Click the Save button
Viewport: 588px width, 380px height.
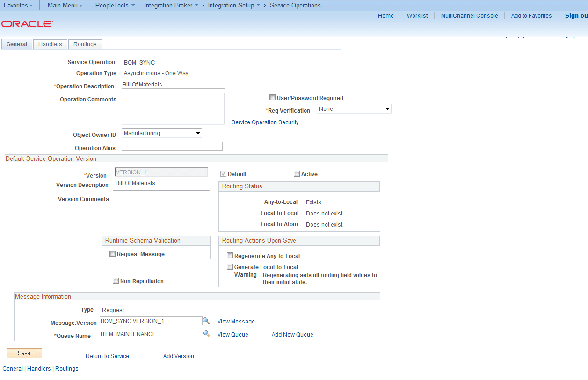pyautogui.click(x=24, y=353)
